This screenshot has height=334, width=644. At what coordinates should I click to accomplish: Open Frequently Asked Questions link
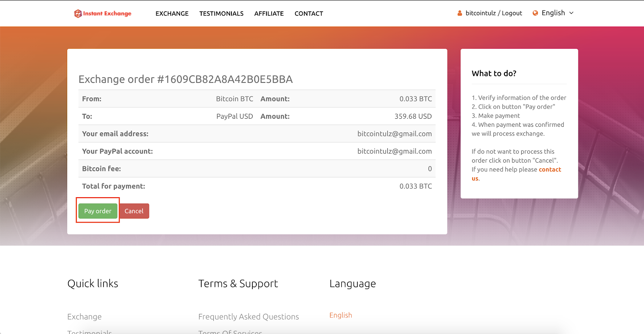click(x=249, y=317)
